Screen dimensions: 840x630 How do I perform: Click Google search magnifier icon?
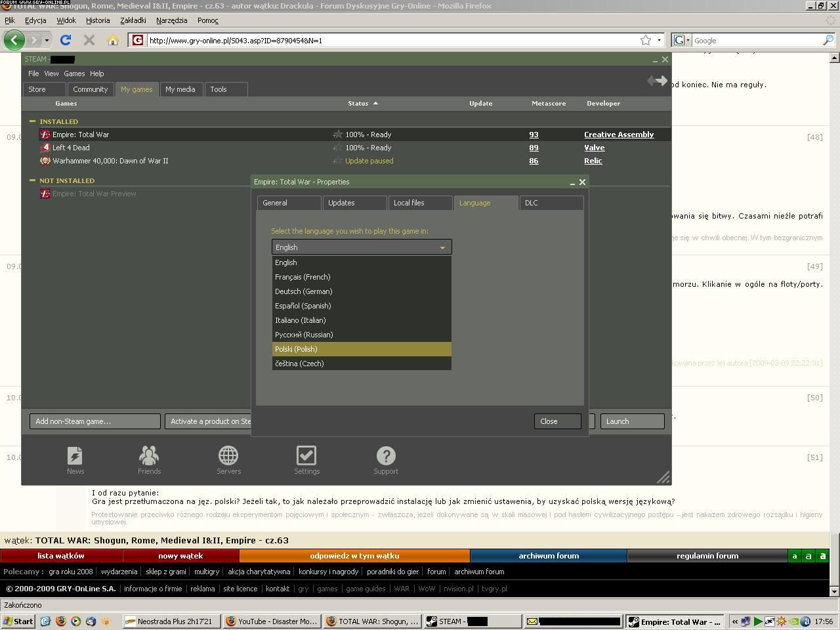(x=828, y=40)
